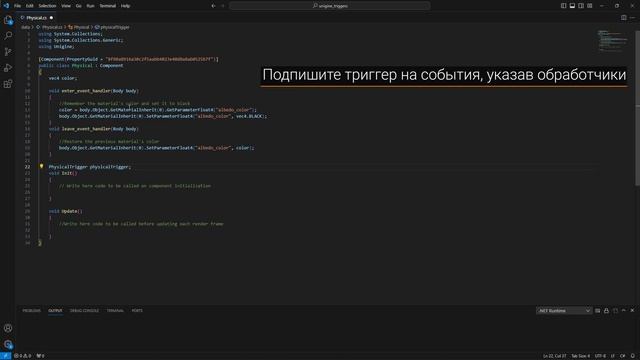Toggle Output auto-scroll lock
640x360 pixels.
606,311
